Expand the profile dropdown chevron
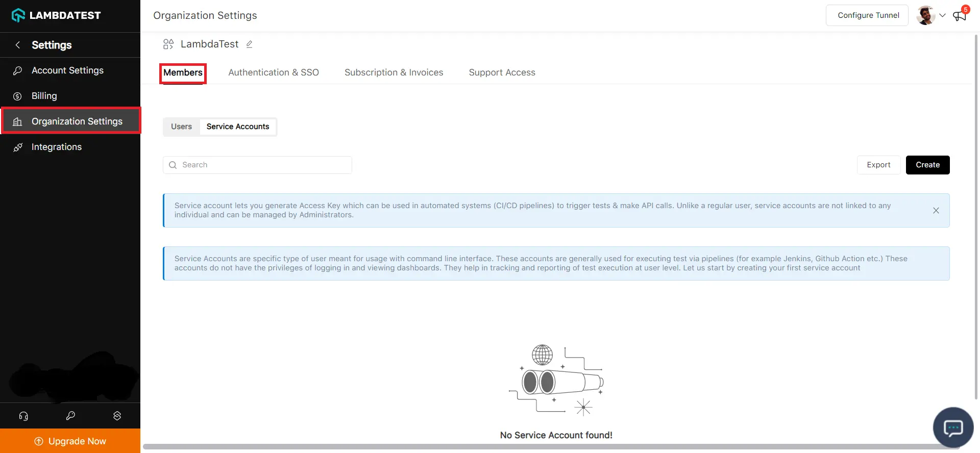This screenshot has width=980, height=453. click(942, 15)
